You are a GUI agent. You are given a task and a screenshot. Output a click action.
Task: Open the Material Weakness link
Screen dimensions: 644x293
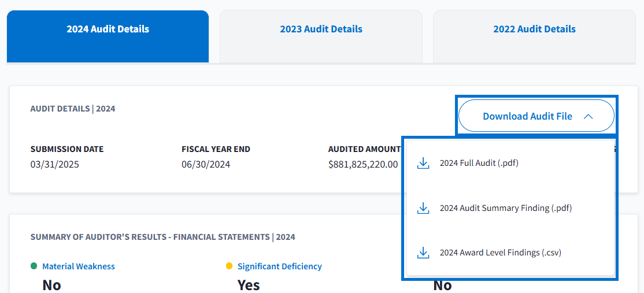point(79,266)
